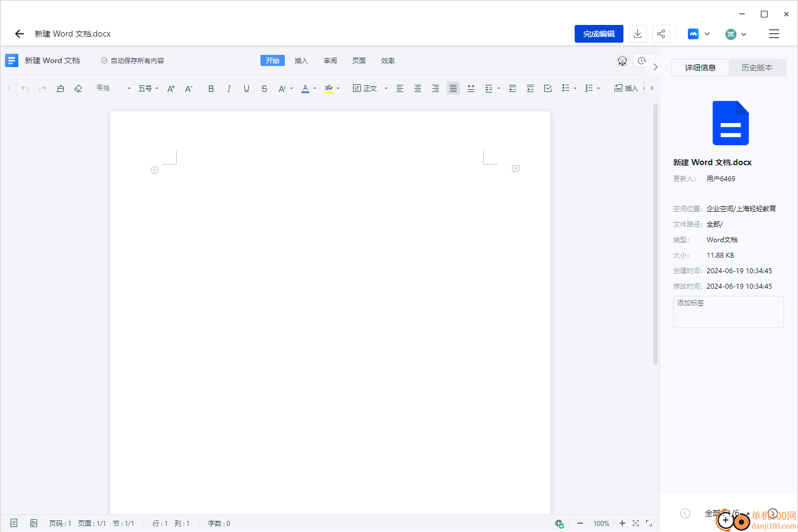Open font color dropdown arrow

pyautogui.click(x=315, y=89)
